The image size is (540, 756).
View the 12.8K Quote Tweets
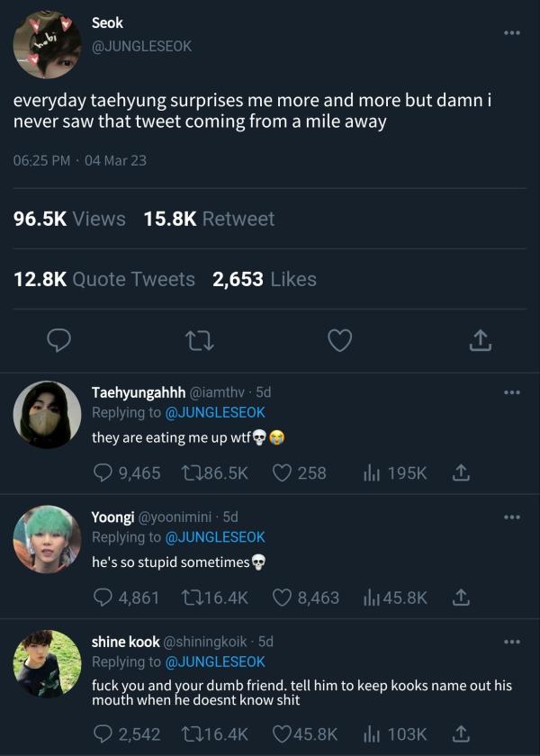tap(104, 279)
